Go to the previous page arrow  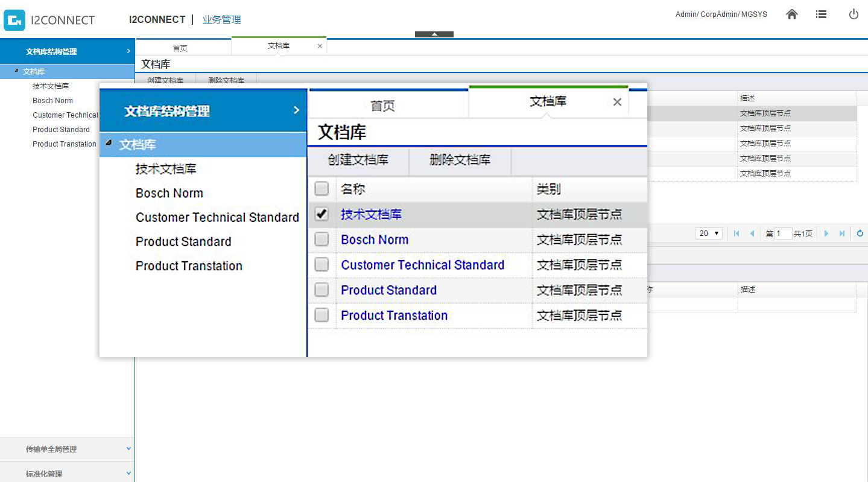tap(752, 233)
